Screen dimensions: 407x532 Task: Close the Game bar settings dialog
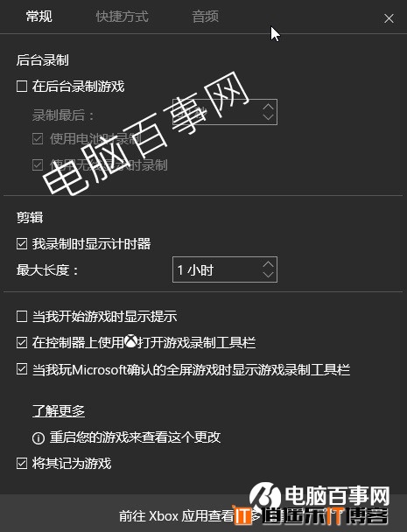tap(389, 18)
